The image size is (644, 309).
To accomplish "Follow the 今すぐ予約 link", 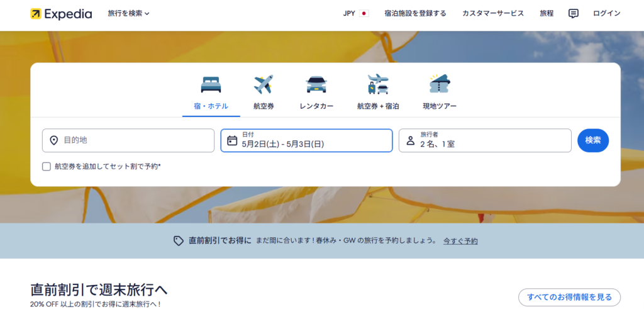I will 460,241.
